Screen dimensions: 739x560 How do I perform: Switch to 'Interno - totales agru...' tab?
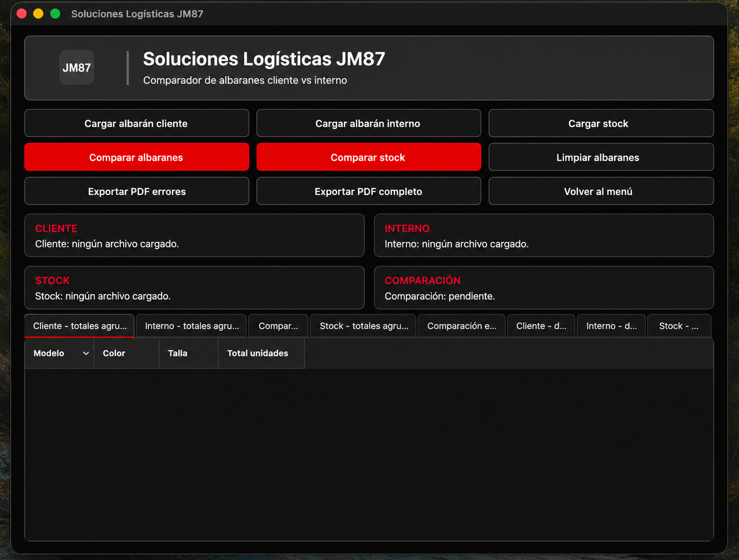[191, 326]
